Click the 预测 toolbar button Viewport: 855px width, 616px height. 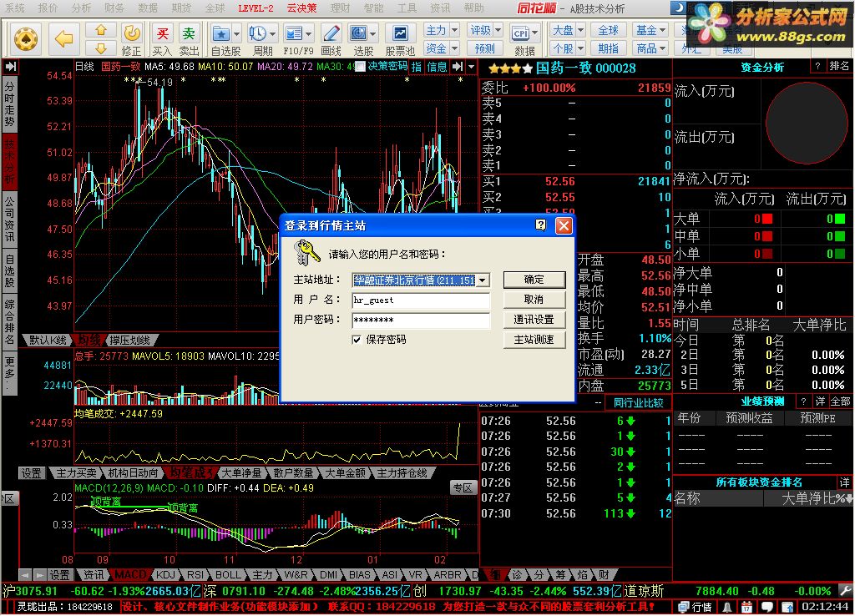[485, 48]
